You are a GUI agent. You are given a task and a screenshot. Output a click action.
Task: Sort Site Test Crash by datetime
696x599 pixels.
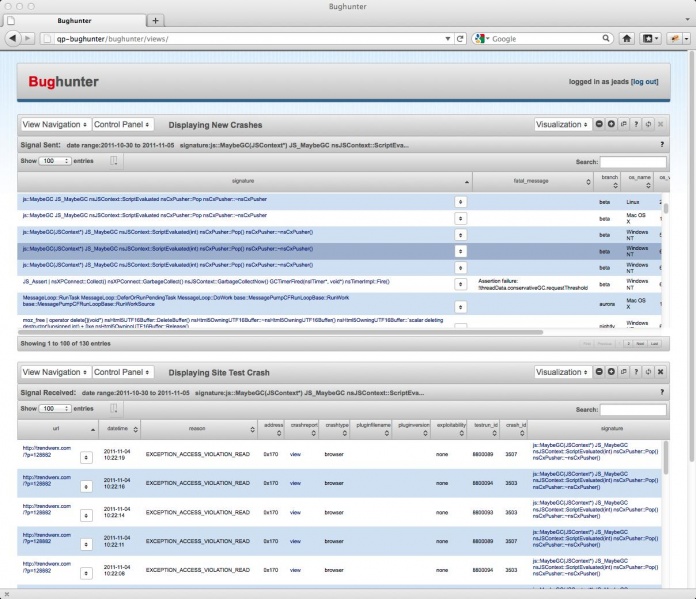point(119,429)
